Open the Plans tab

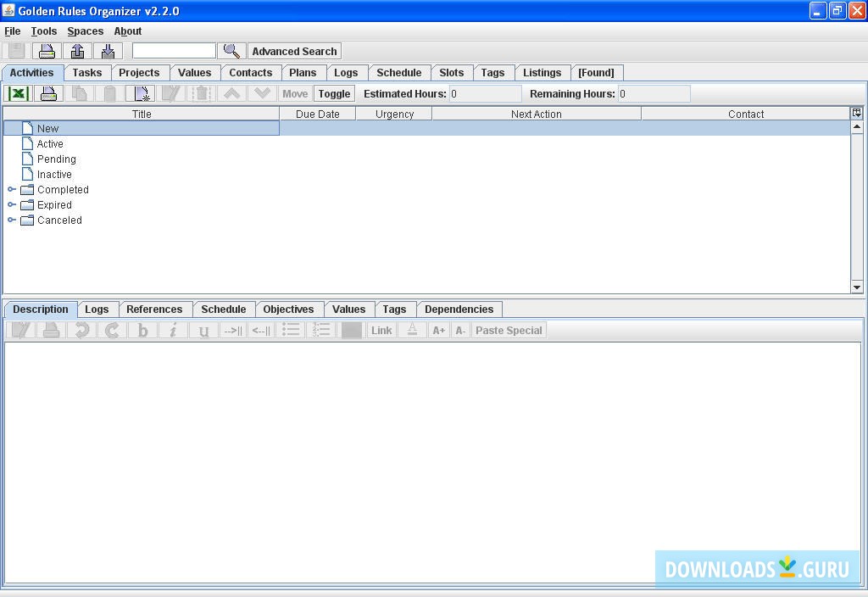[303, 73]
